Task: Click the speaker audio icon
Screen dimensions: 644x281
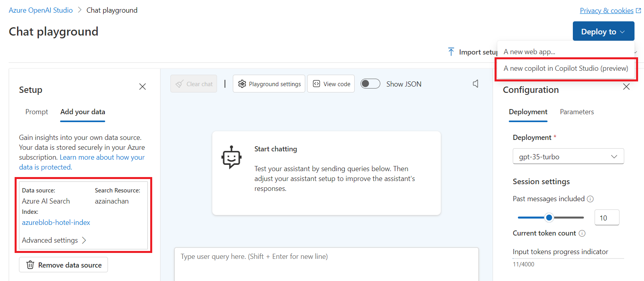Action: [476, 84]
